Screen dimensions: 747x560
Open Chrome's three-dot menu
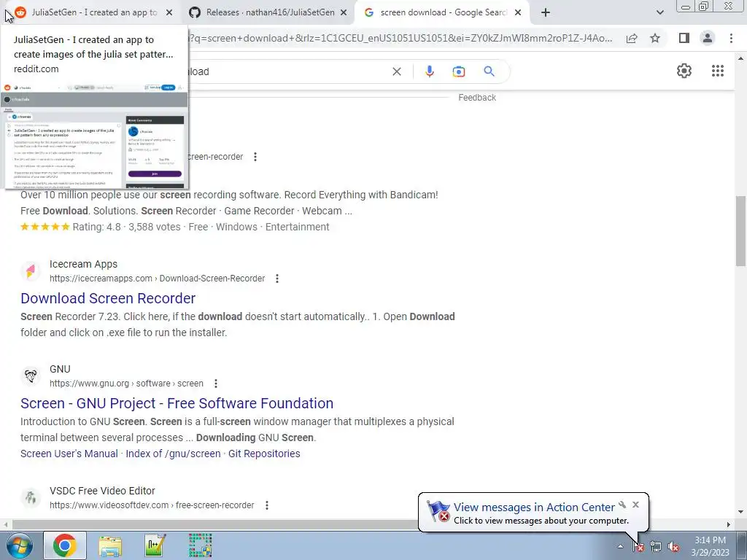point(731,38)
